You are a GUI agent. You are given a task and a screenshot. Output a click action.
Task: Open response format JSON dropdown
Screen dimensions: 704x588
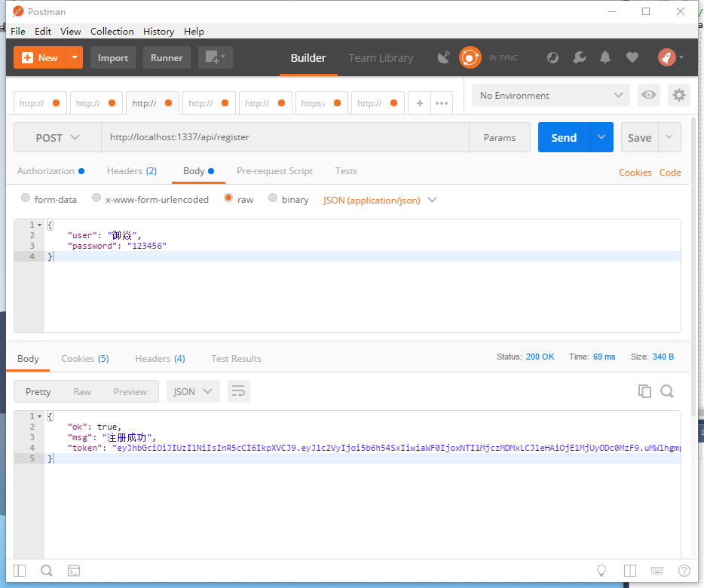[x=193, y=391]
